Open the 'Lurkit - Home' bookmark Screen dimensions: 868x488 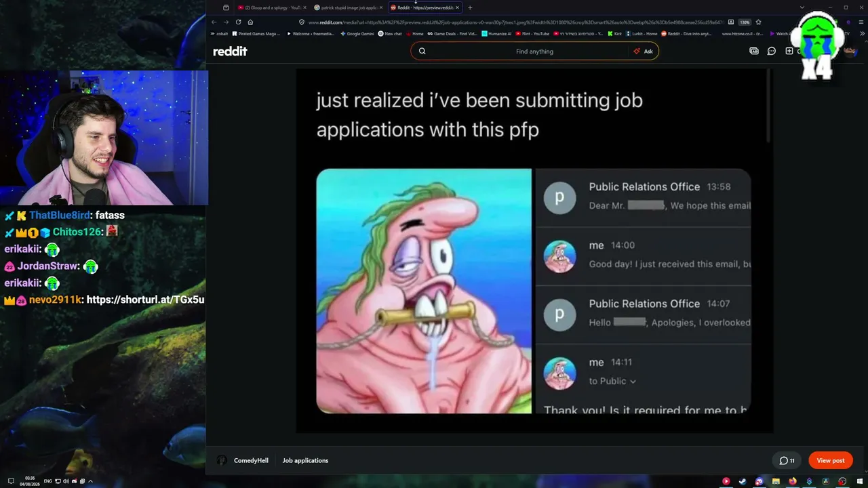coord(642,34)
